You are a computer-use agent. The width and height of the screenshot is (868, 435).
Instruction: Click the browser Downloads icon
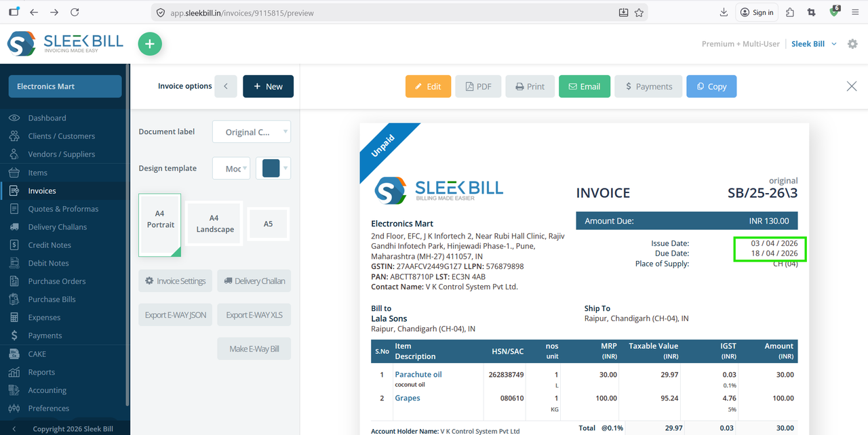(724, 12)
